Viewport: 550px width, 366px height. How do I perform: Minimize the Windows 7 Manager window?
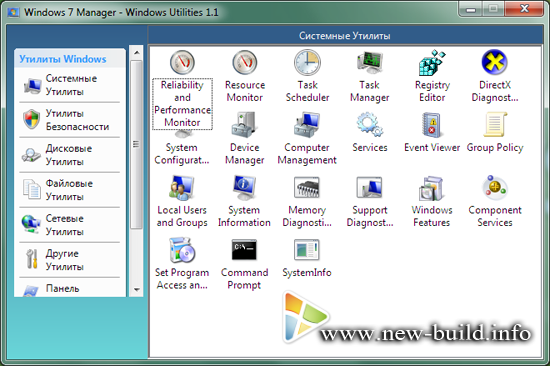click(471, 9)
